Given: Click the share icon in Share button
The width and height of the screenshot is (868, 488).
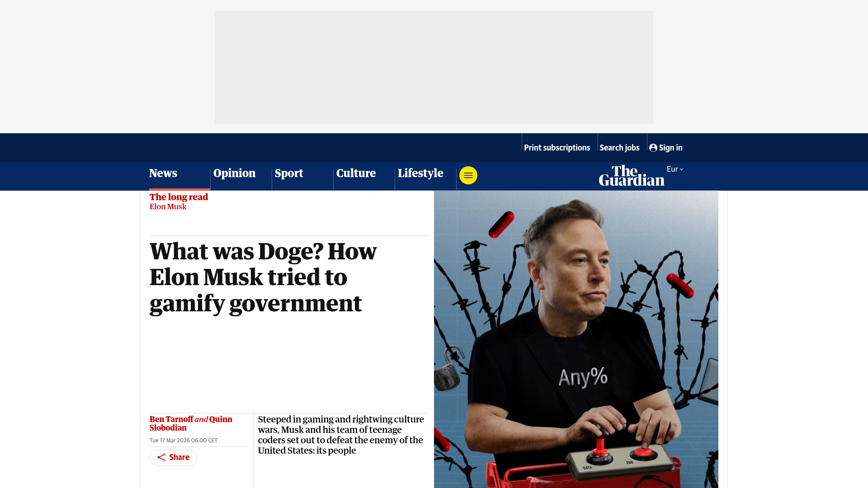Looking at the screenshot, I should 161,457.
